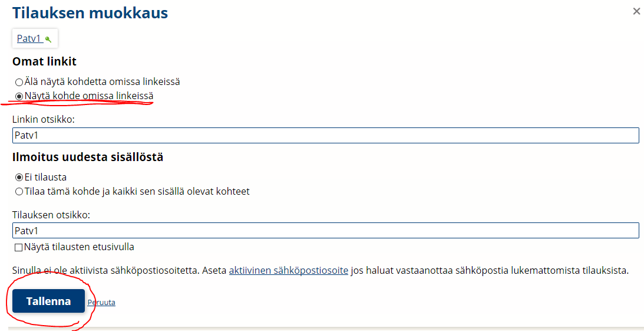The image size is (644, 331).
Task: Click the 'Tilauksen otsikko:' label text
Action: [x=51, y=214]
